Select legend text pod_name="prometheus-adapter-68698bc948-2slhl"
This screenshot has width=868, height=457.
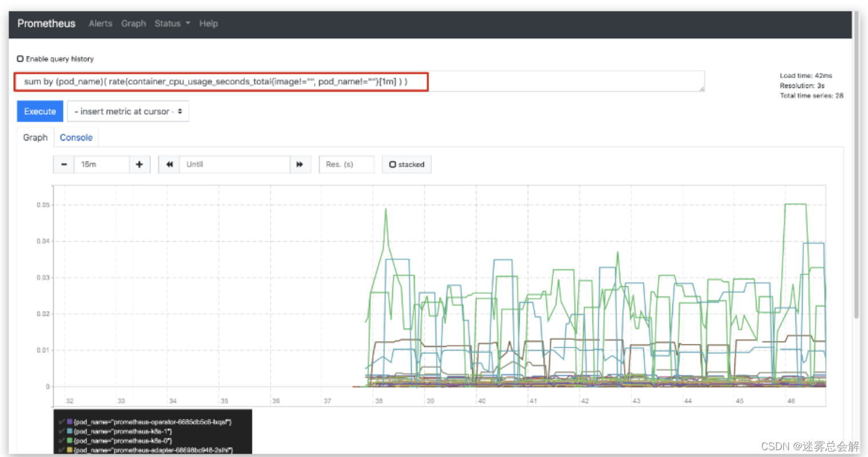(x=153, y=450)
